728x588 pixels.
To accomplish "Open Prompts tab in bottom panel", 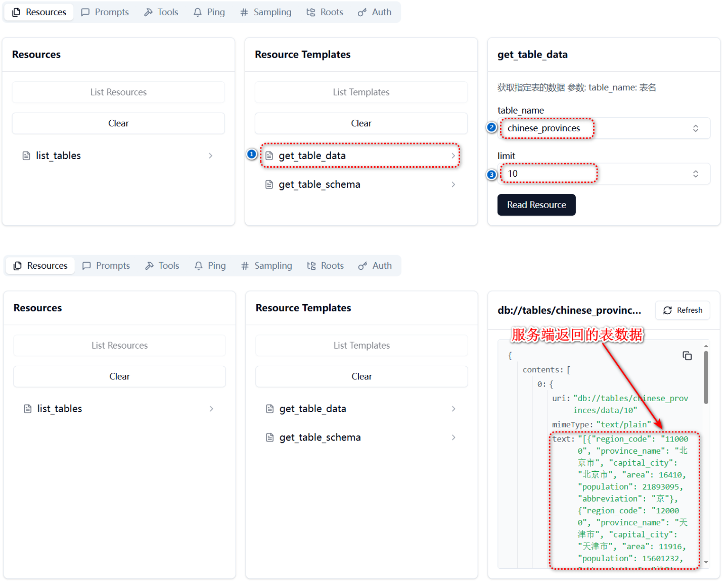I will [x=106, y=266].
